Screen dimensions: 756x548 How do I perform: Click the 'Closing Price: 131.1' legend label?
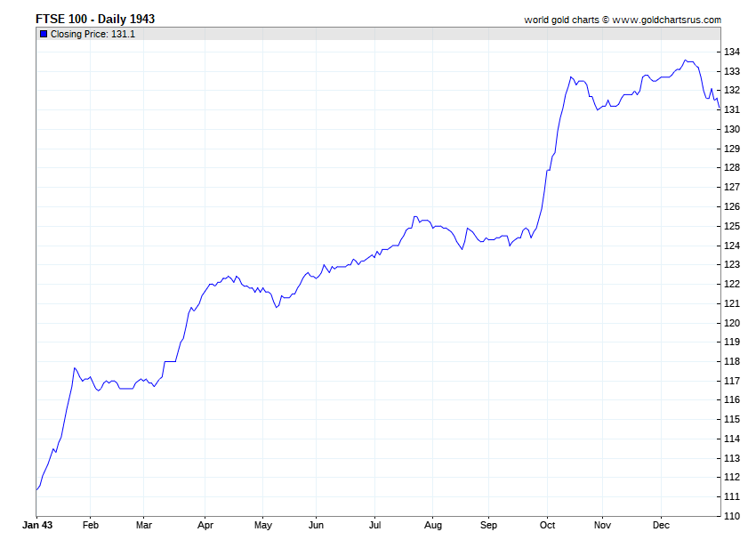point(92,34)
